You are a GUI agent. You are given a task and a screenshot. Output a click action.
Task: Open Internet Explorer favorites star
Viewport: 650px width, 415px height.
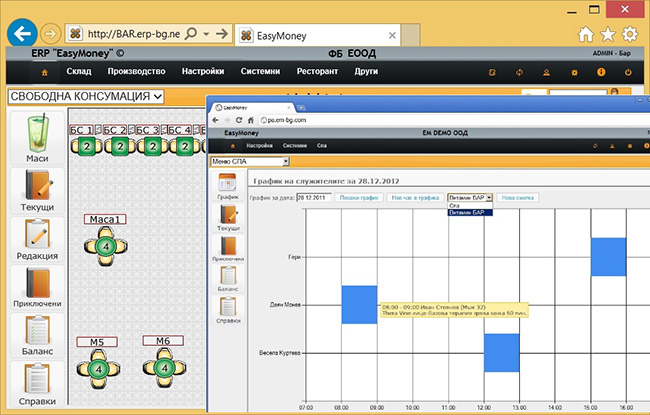tap(608, 34)
